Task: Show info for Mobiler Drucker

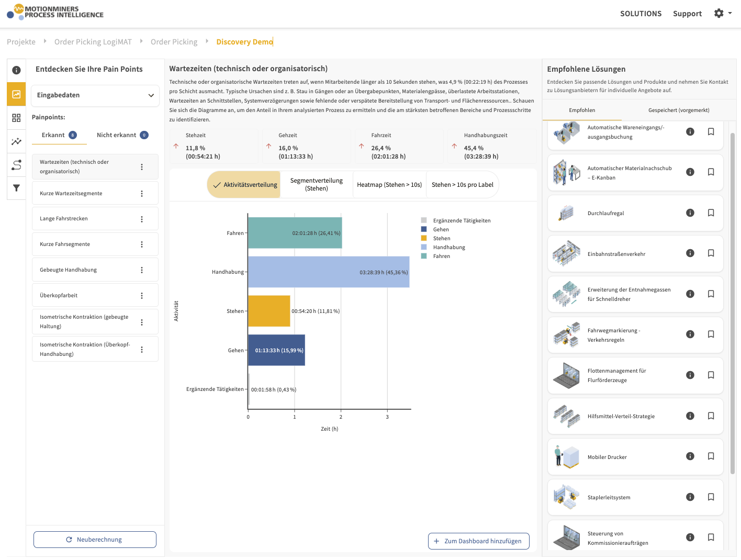Action: [x=690, y=456]
